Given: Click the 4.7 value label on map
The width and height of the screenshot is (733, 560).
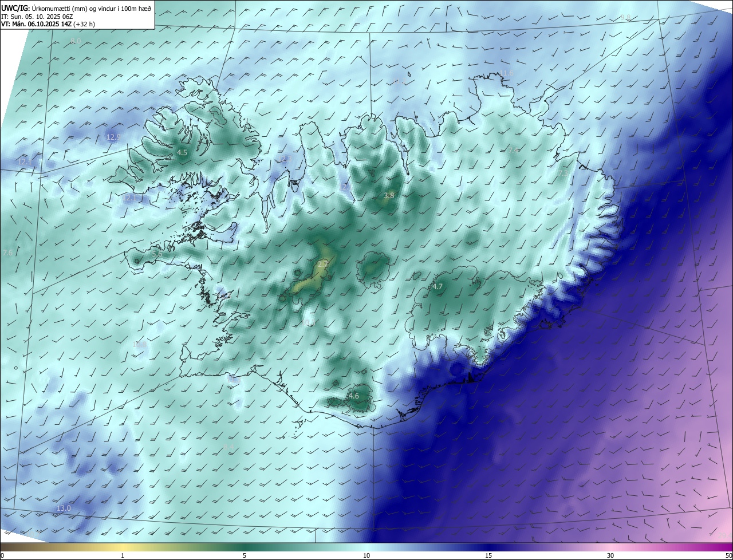Looking at the screenshot, I should [x=438, y=286].
